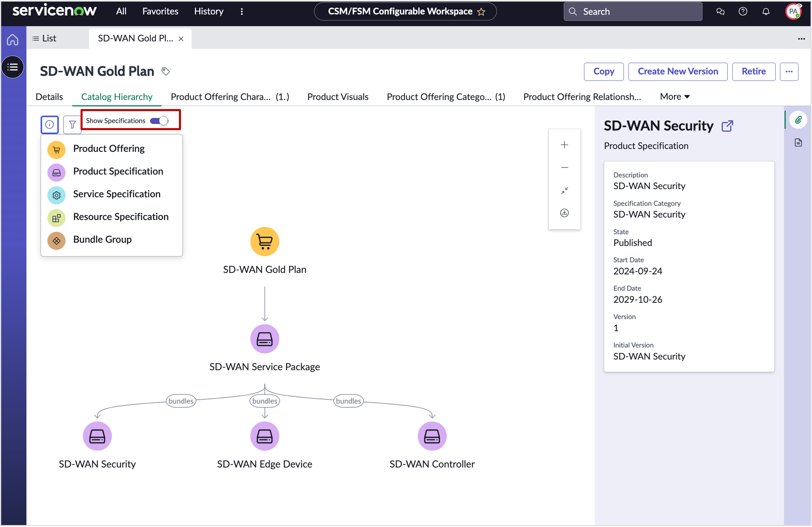Open the notifications bell
The image size is (812, 527).
click(766, 12)
